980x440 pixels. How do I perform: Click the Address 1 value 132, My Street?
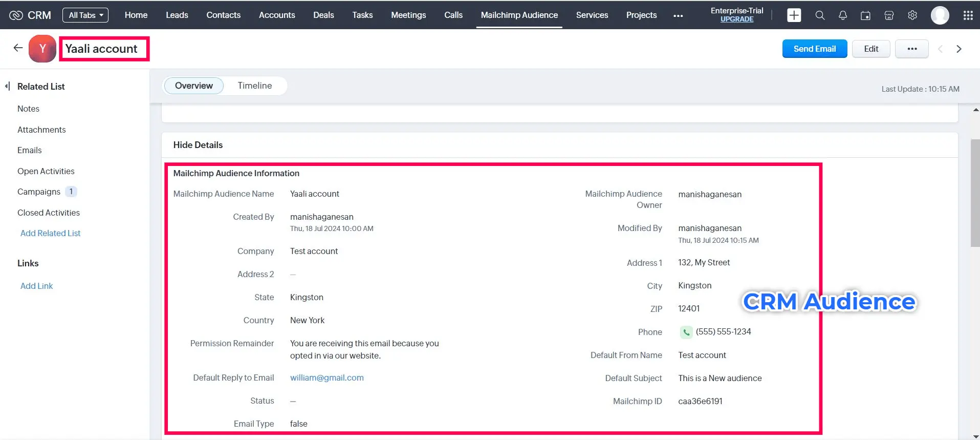704,262
